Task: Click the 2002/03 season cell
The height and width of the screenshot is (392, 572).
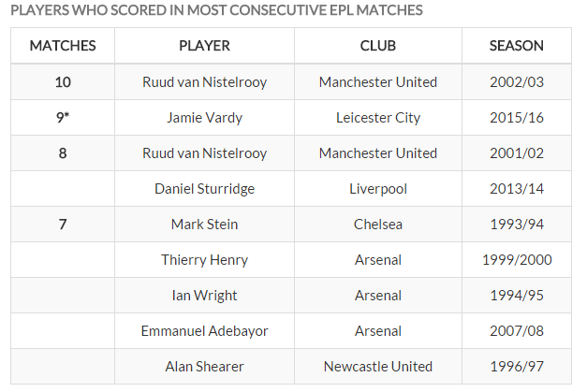Action: (x=516, y=82)
